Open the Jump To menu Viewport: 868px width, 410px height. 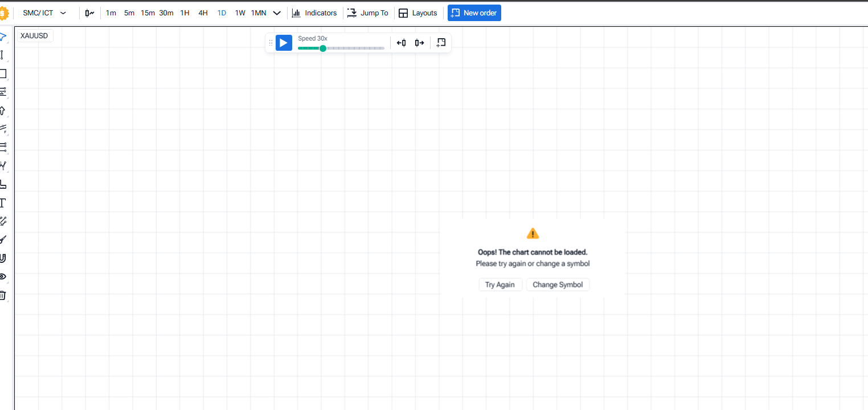click(x=368, y=13)
